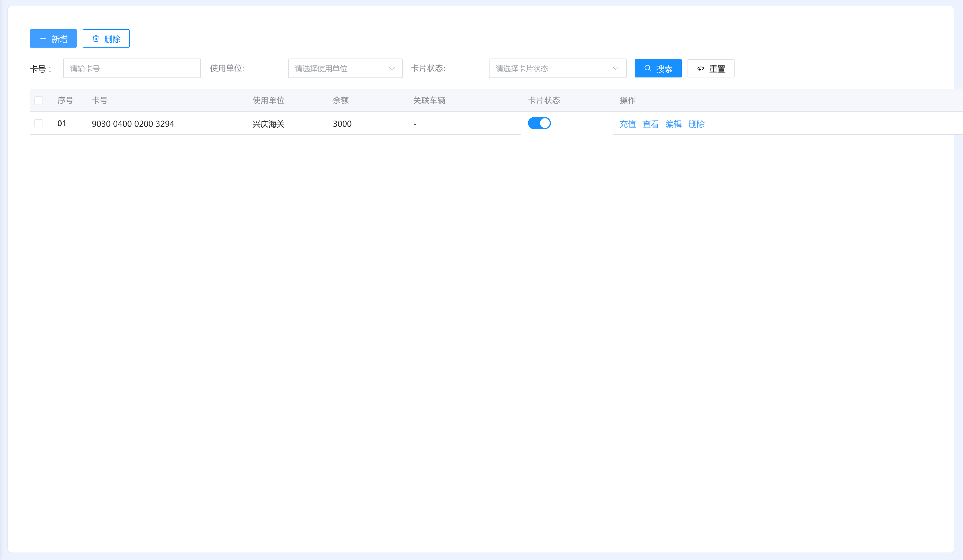The image size is (963, 560).
Task: Focus the 请输卡号 card number input
Action: (132, 68)
